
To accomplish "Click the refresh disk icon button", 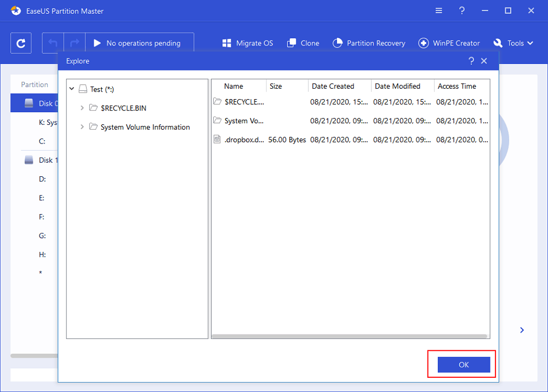I will 21,43.
